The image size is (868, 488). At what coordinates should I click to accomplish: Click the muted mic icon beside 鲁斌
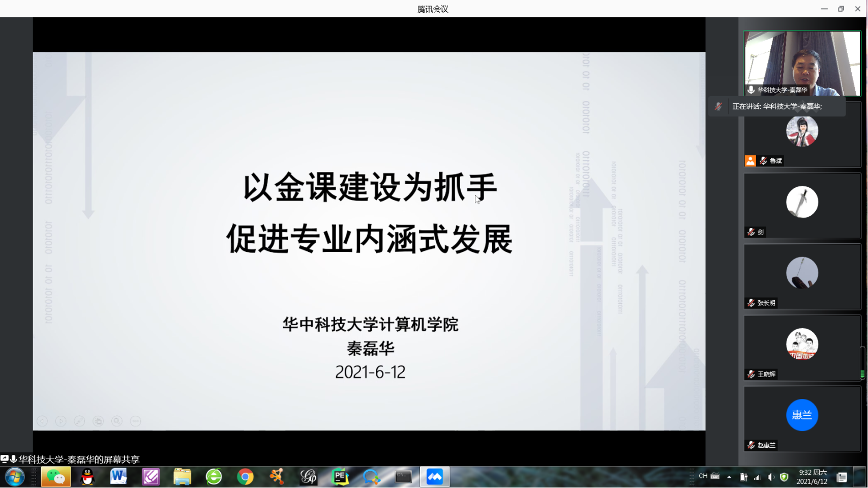pos(763,161)
